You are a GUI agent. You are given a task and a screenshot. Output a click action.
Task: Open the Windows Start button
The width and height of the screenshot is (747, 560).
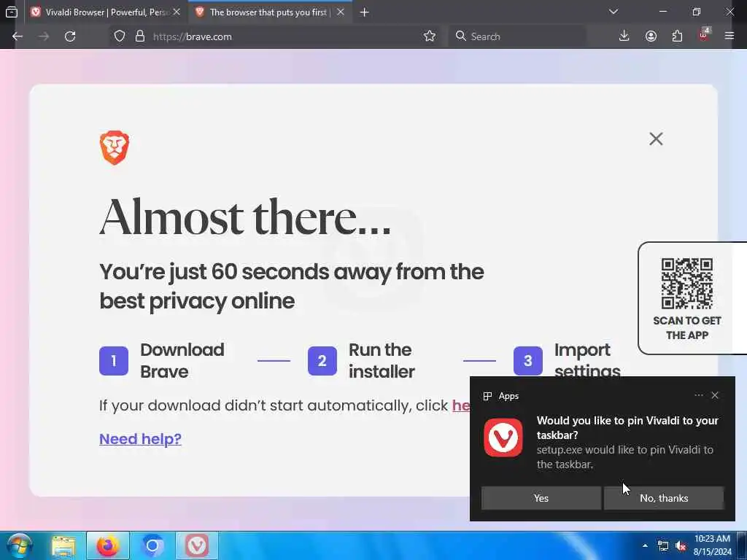20,545
